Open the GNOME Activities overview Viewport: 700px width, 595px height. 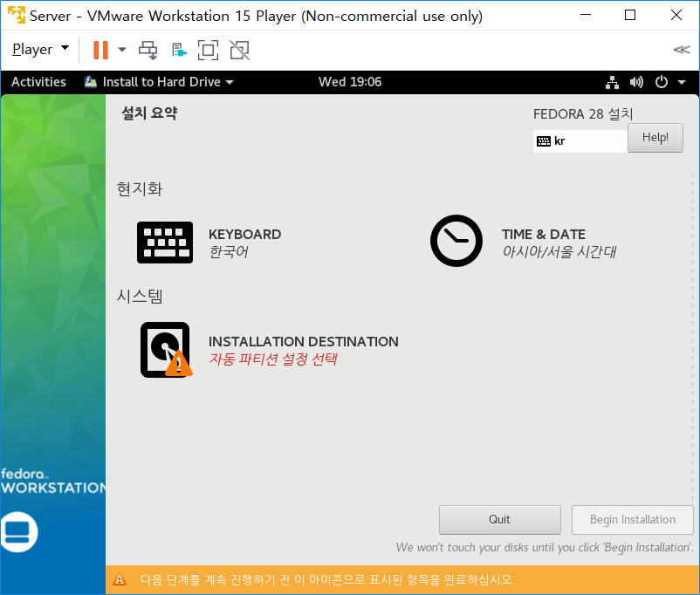[x=38, y=82]
